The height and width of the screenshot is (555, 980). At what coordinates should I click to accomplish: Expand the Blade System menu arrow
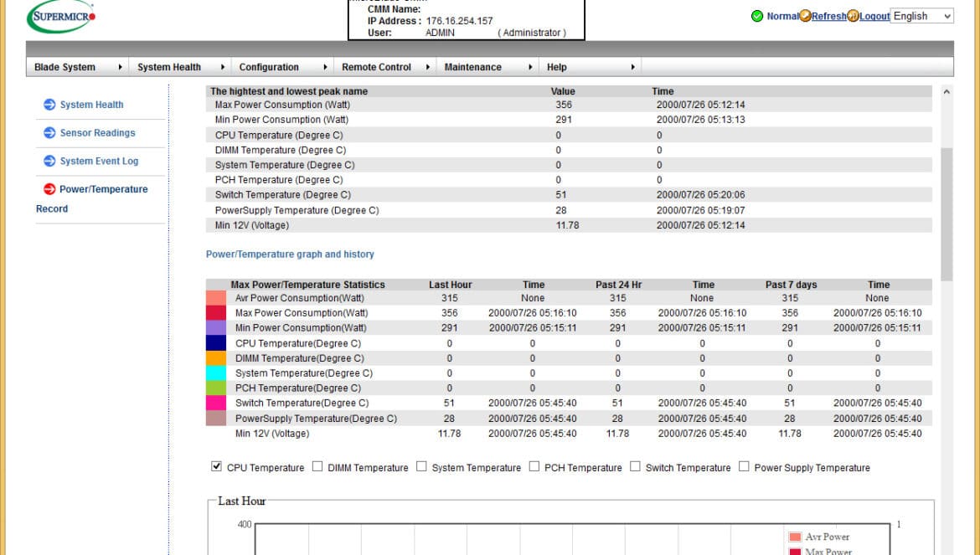pyautogui.click(x=120, y=67)
